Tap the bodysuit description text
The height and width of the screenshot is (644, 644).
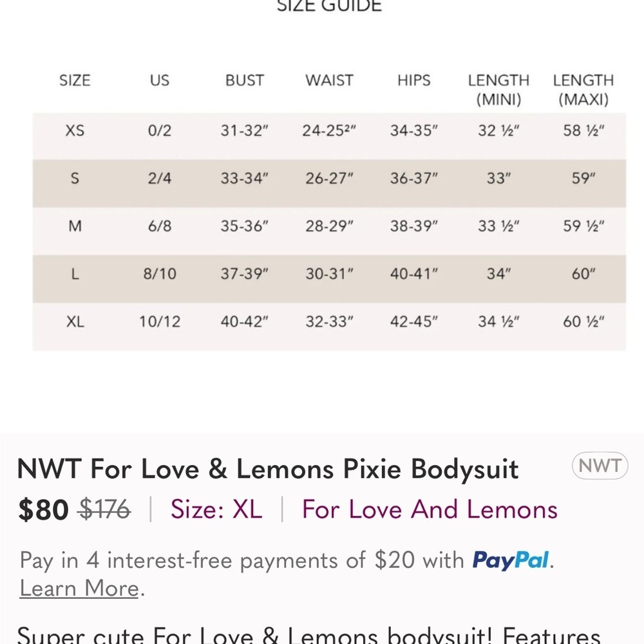pyautogui.click(x=309, y=634)
